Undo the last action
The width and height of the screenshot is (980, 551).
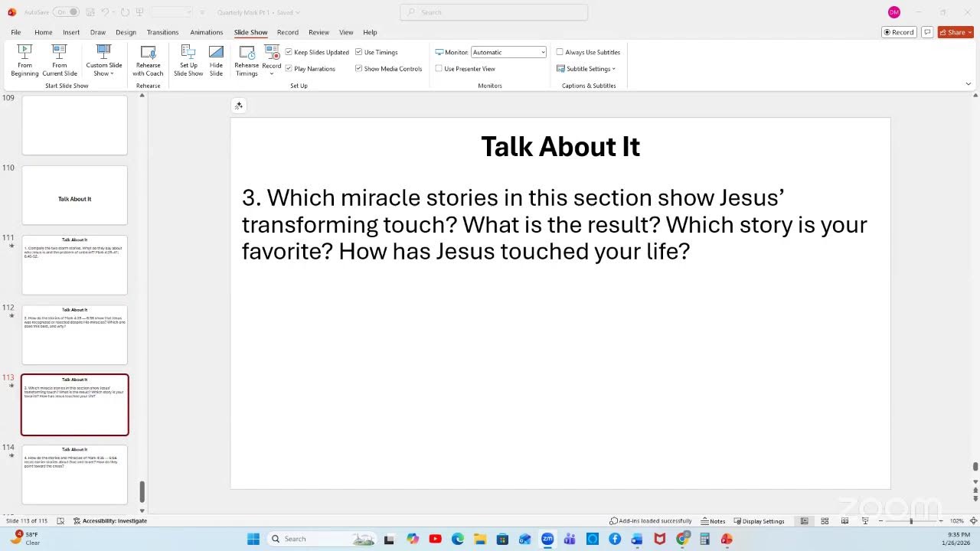106,12
